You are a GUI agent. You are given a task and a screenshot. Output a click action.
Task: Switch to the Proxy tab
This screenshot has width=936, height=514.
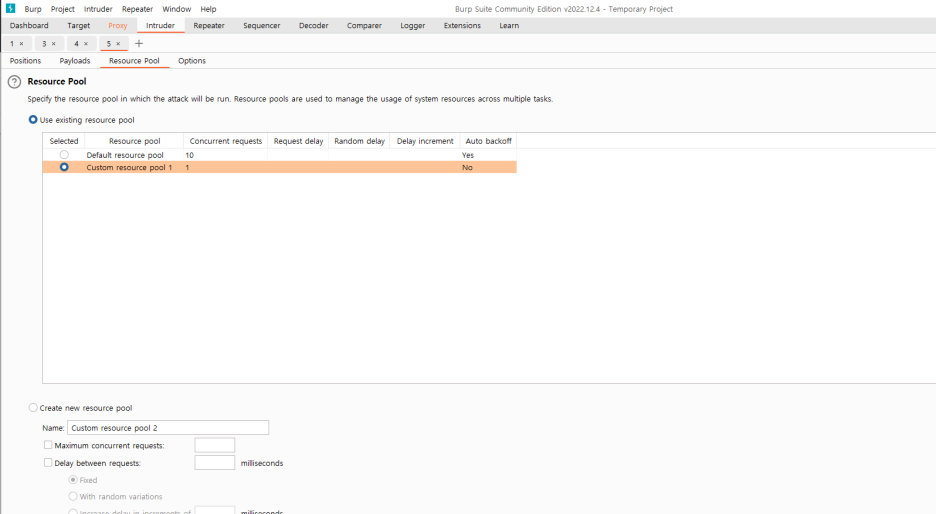click(118, 26)
